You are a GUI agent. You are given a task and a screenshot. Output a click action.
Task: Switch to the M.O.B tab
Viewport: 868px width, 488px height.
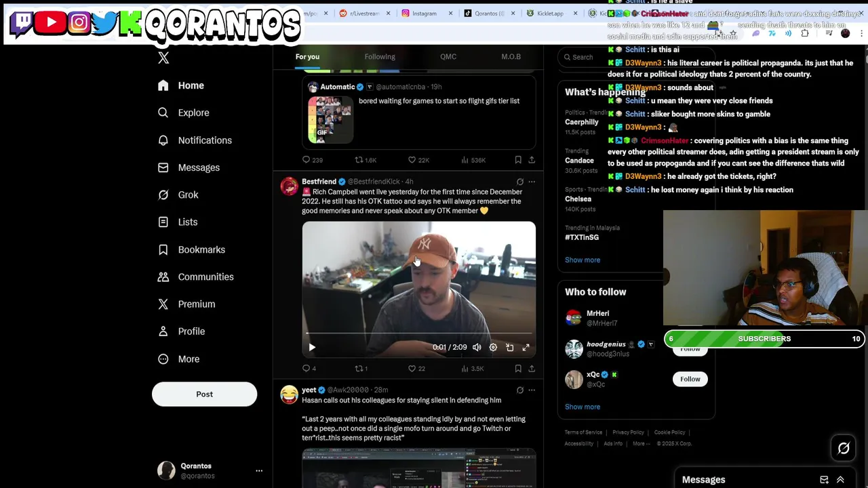click(x=511, y=57)
